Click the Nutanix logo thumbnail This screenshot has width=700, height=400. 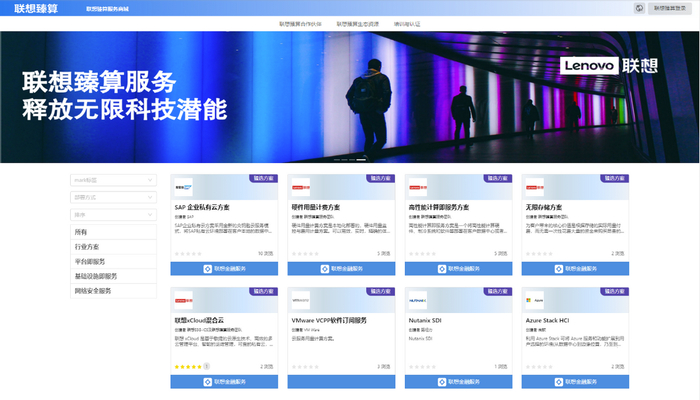pos(418,300)
